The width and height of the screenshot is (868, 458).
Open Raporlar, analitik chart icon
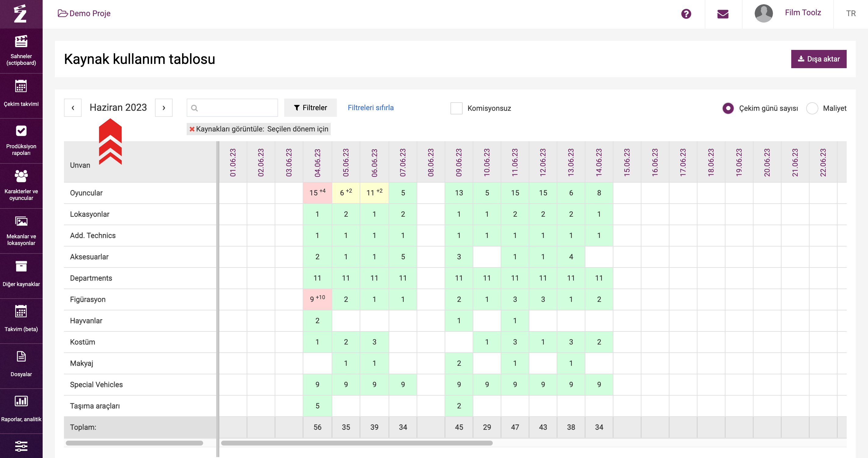21,401
